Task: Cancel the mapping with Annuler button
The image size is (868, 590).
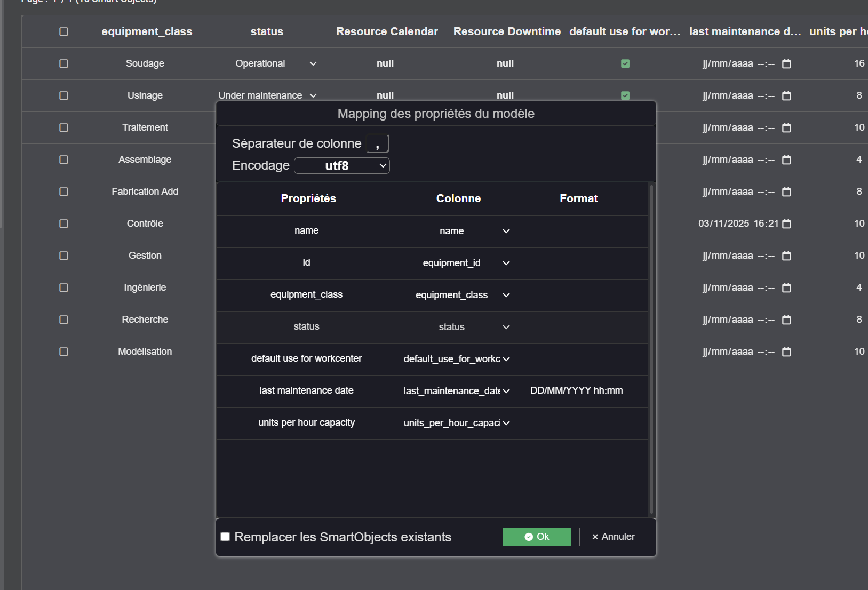Action: pyautogui.click(x=613, y=537)
